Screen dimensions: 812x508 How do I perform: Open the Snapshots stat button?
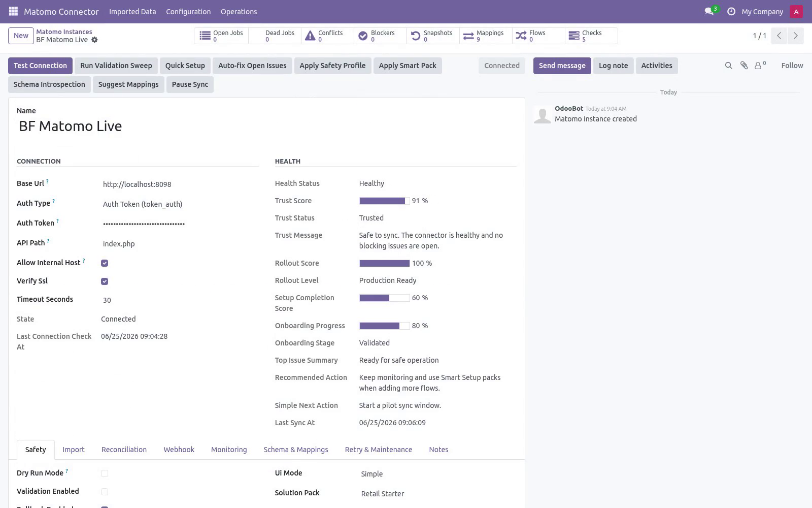[x=433, y=36]
